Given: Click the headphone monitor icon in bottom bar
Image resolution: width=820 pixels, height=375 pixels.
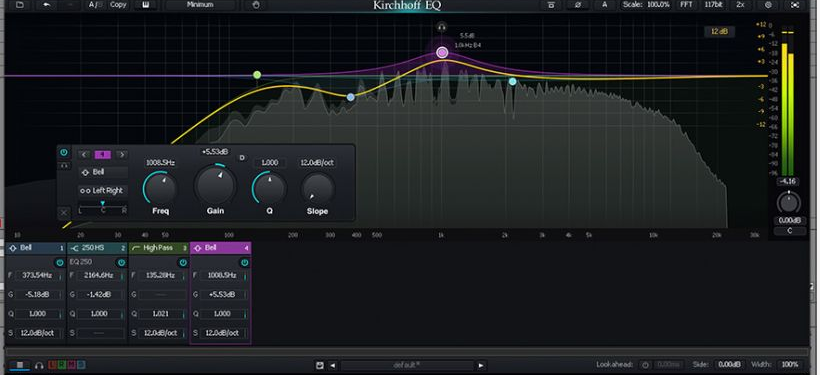Looking at the screenshot, I should (x=39, y=365).
